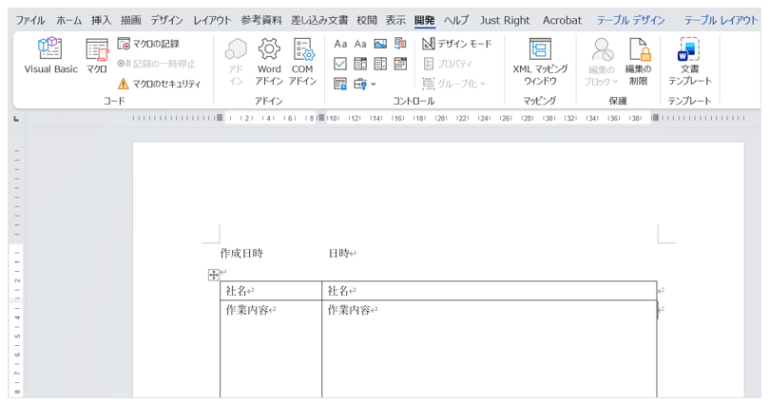Switch to テーブル レイアウト tab

(721, 20)
